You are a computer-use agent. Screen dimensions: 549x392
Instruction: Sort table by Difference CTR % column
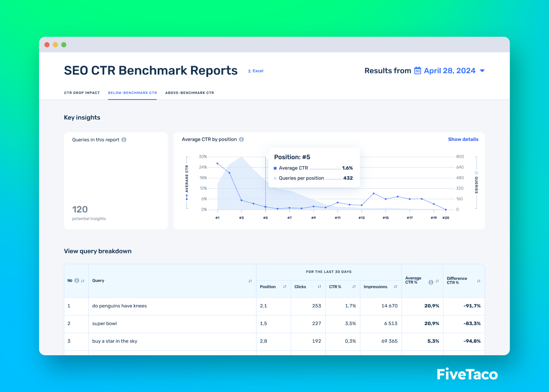click(479, 281)
